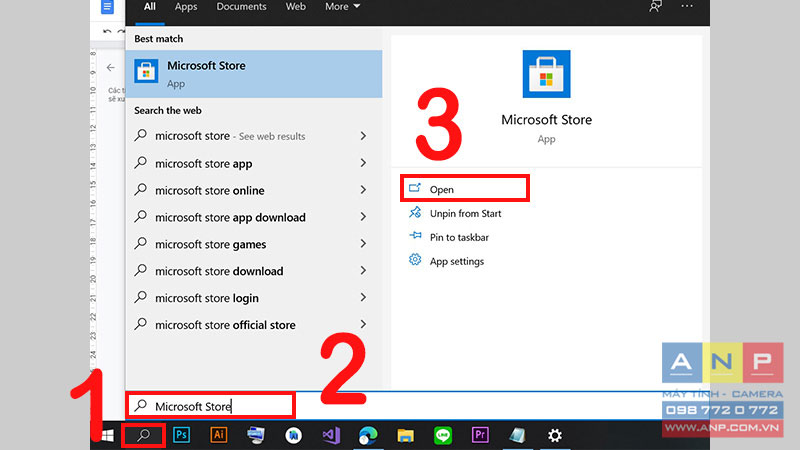Viewport: 800px width, 450px height.
Task: Open File Explorer from the taskbar
Action: [405, 435]
